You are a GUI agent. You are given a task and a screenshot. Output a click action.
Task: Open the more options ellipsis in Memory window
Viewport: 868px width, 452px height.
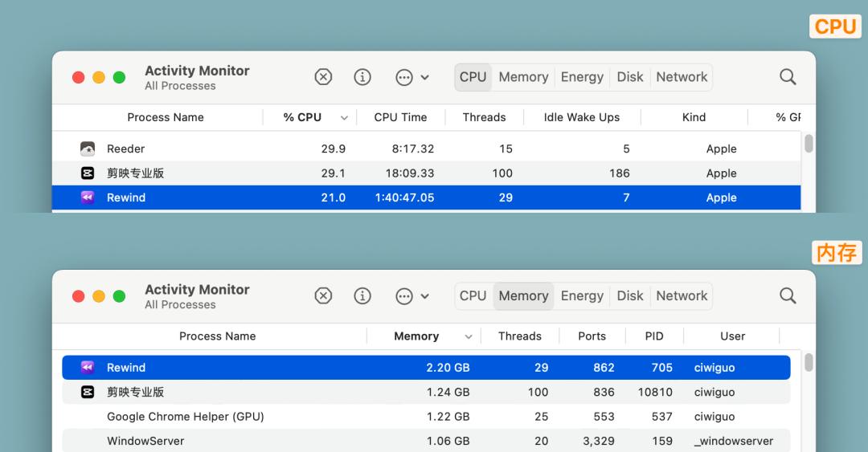(x=404, y=296)
